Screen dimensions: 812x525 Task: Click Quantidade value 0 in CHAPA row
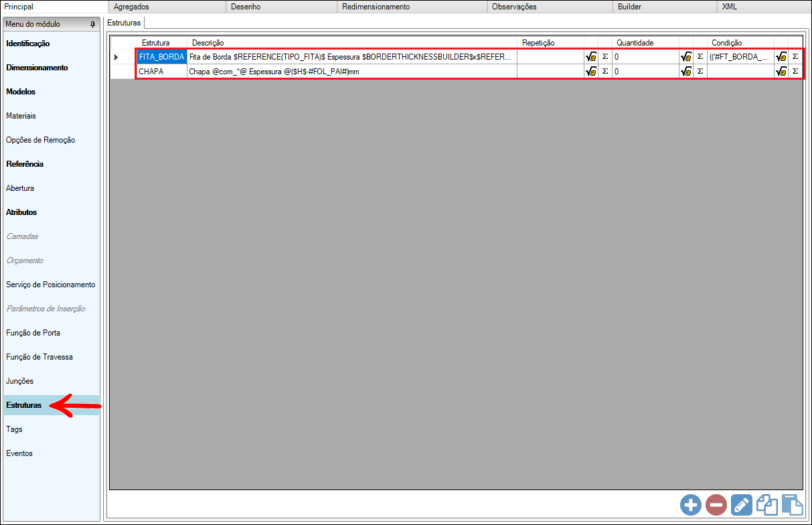point(645,71)
